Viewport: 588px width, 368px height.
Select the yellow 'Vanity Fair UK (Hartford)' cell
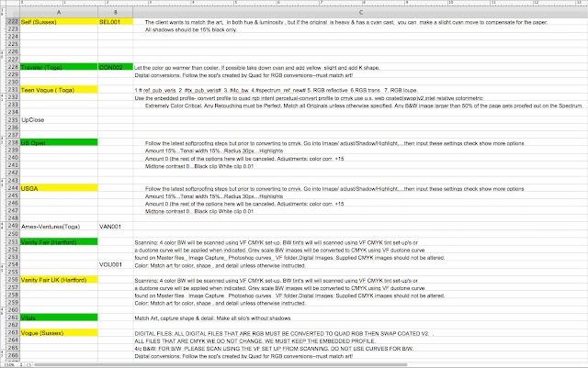(x=59, y=280)
